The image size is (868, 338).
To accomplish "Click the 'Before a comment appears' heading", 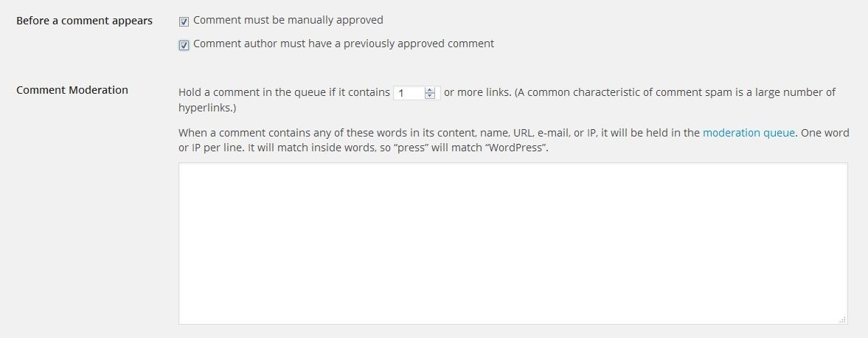I will click(x=84, y=21).
